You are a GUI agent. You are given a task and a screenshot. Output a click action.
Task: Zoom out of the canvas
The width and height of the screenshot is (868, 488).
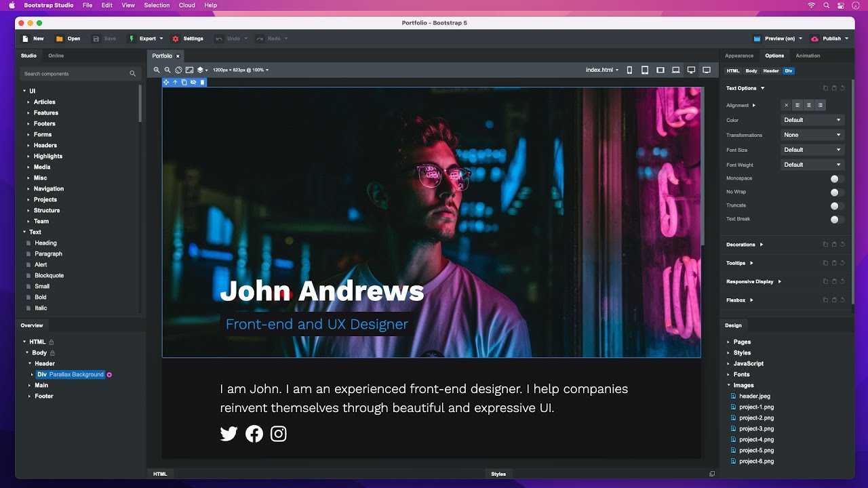click(x=167, y=70)
